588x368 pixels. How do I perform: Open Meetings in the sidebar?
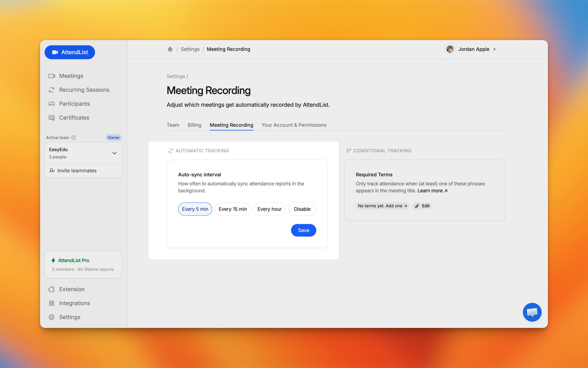pos(66,76)
